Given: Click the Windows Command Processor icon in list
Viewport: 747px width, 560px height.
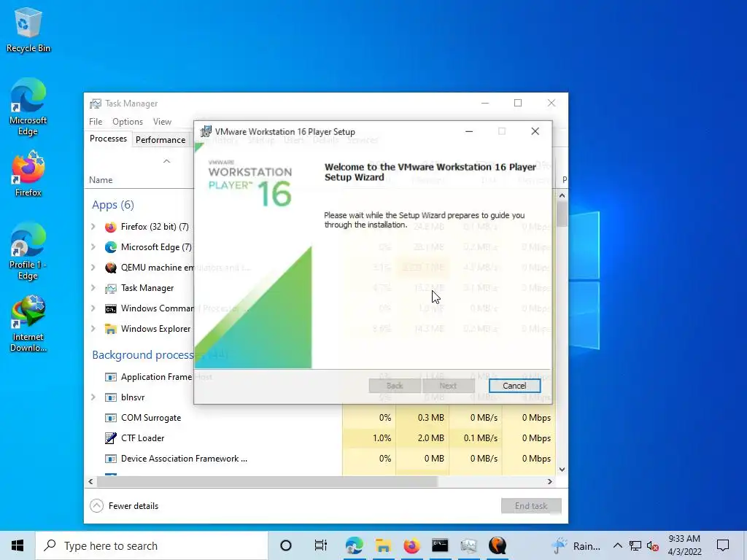Looking at the screenshot, I should coord(111,308).
